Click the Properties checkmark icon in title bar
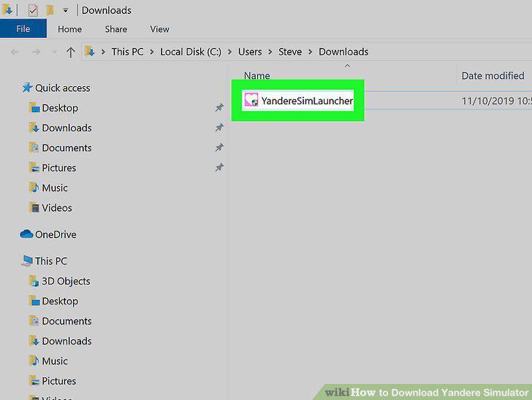Screen dimensions: 532x400 tap(33, 10)
